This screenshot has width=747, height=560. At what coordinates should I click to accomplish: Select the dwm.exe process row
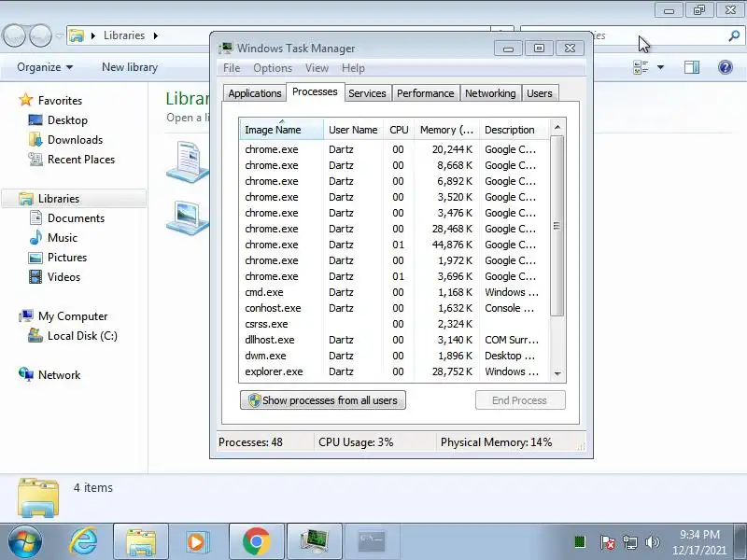click(x=393, y=356)
